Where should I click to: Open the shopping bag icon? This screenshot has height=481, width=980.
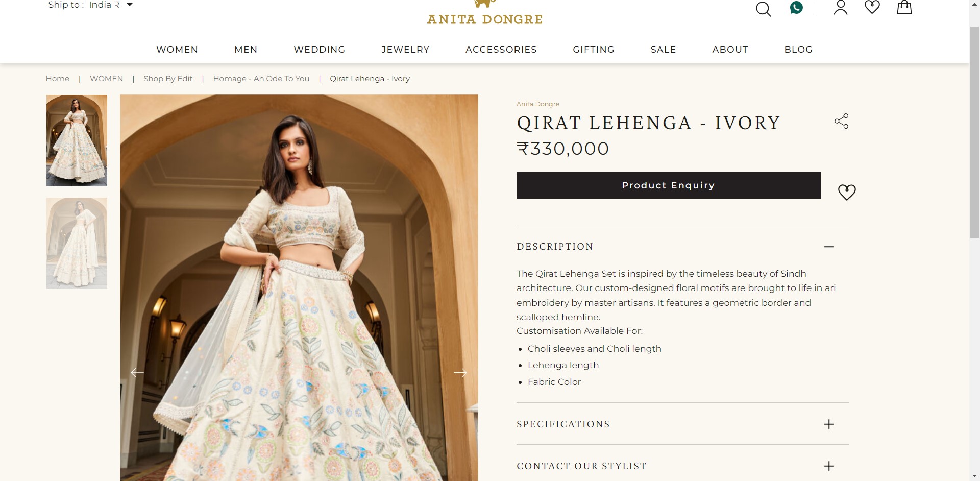[904, 7]
